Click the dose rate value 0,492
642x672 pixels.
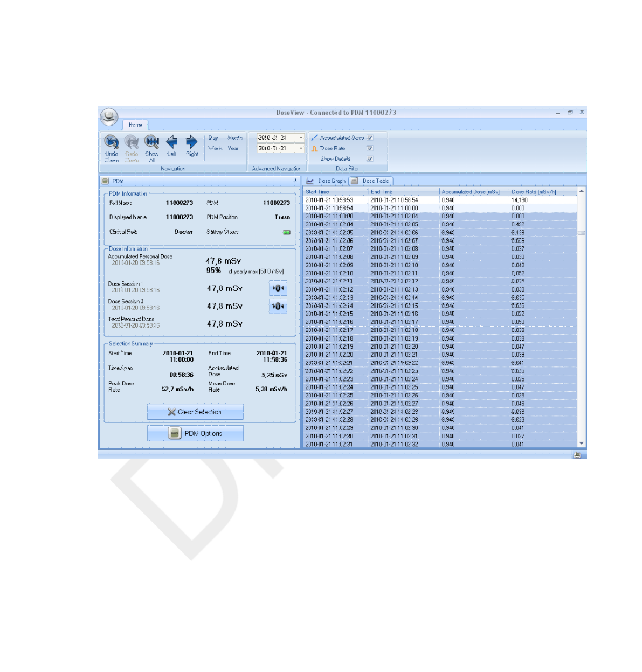(x=518, y=224)
